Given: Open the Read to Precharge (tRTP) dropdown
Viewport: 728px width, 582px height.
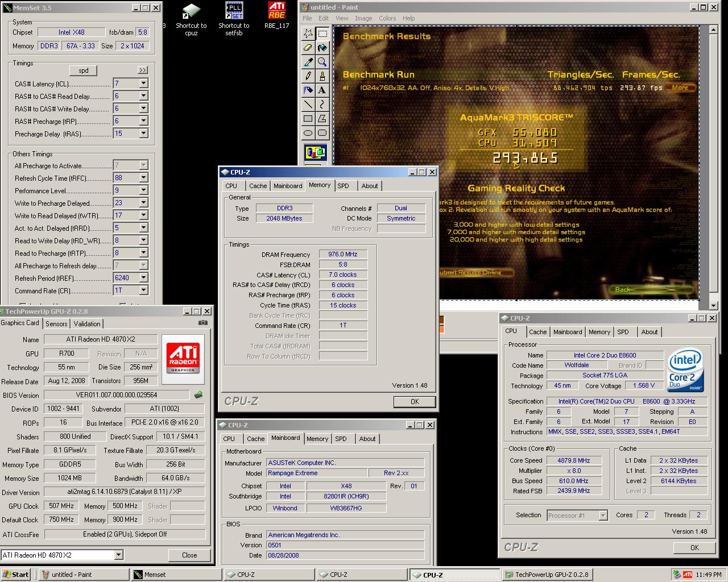Looking at the screenshot, I should pos(143,253).
